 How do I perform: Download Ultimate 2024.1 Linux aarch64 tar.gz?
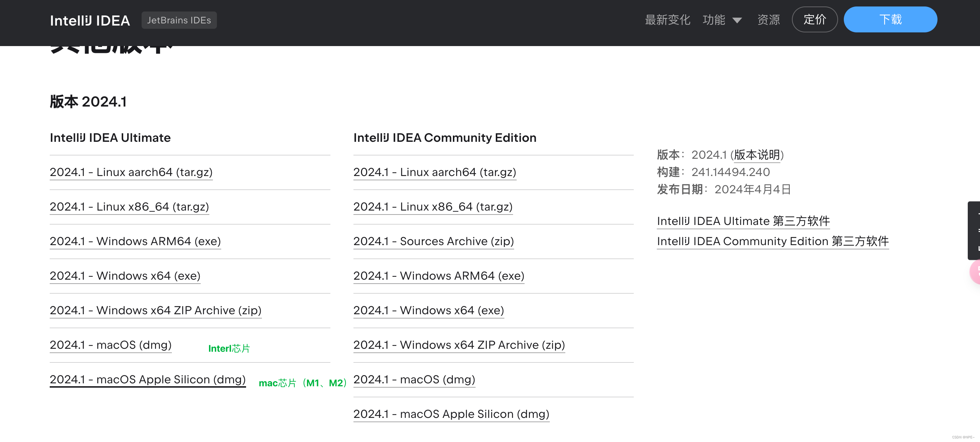(x=131, y=172)
